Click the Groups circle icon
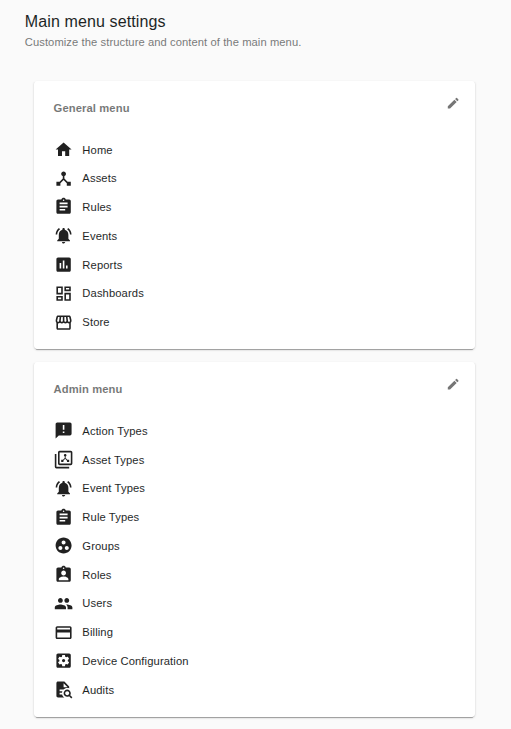This screenshot has width=511, height=729. click(64, 546)
